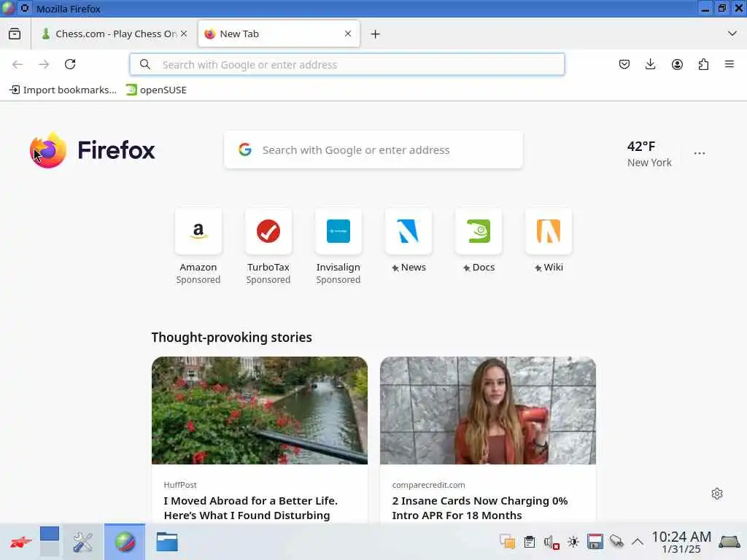Open the Firefox application hamburger menu
747x560 pixels.
[x=729, y=64]
